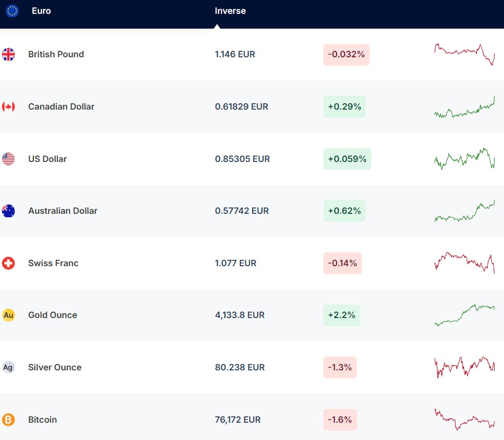The height and width of the screenshot is (440, 504).
Task: Select the Inverse column tab
Action: coord(230,11)
